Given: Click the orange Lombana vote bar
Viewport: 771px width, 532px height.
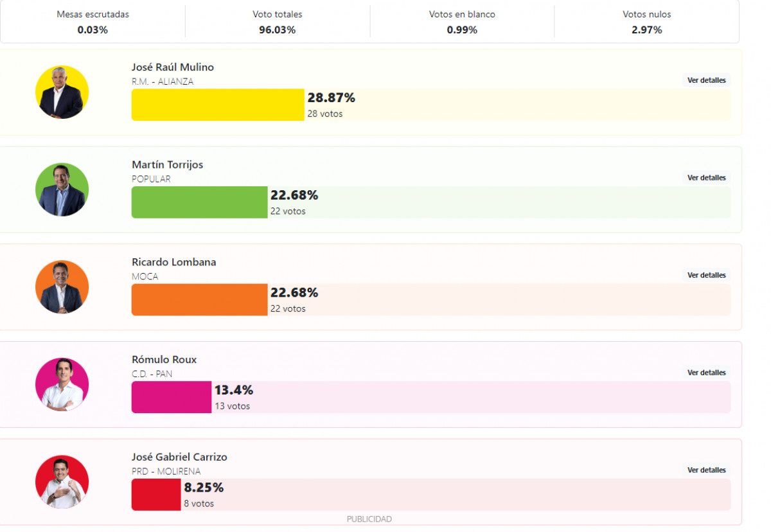Looking at the screenshot, I should click(199, 300).
